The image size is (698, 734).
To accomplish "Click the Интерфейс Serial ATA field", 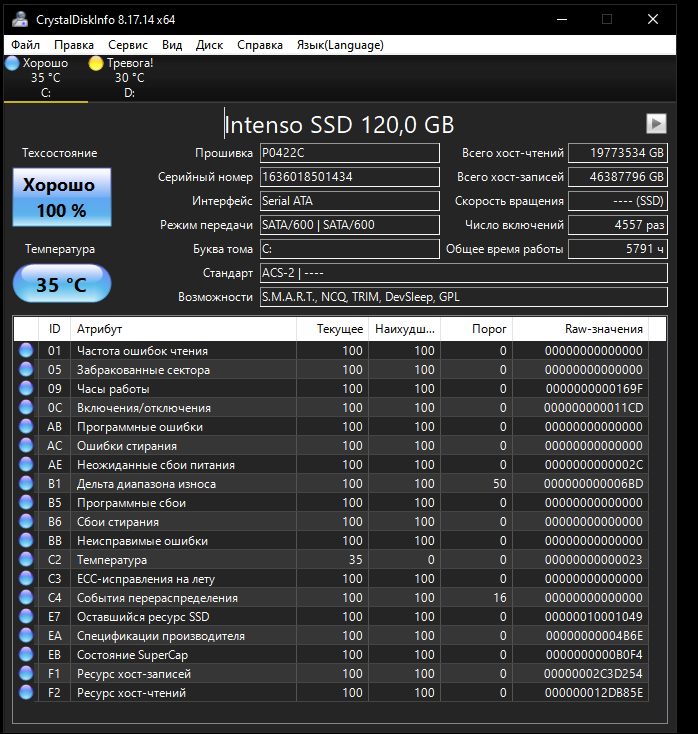I will [x=350, y=201].
